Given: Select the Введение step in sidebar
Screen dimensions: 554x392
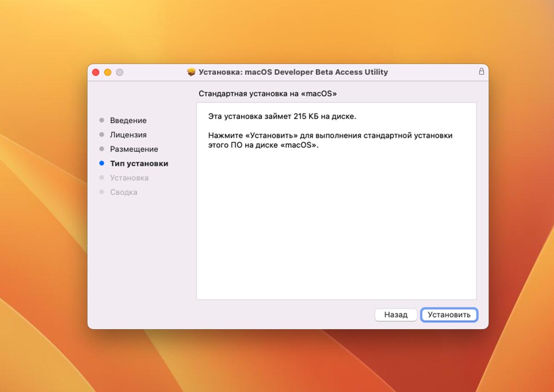Looking at the screenshot, I should (128, 120).
